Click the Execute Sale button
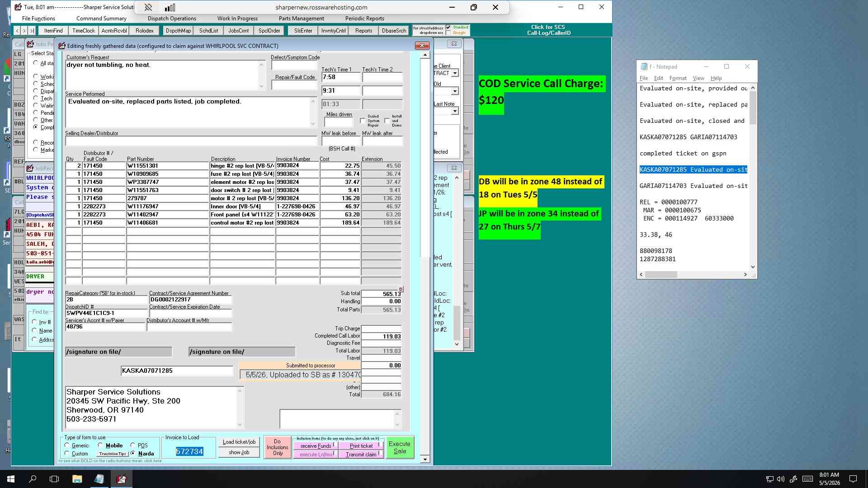 click(400, 447)
